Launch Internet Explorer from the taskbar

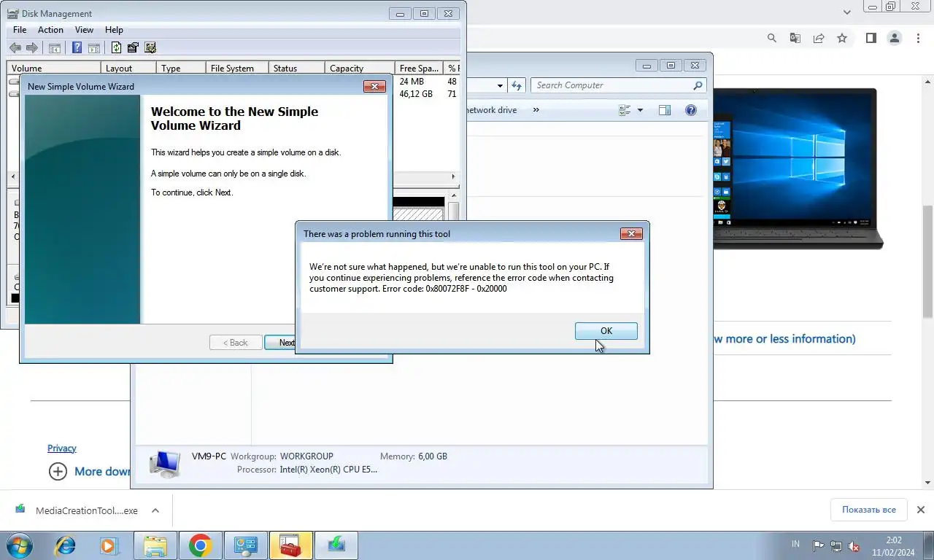click(x=65, y=545)
